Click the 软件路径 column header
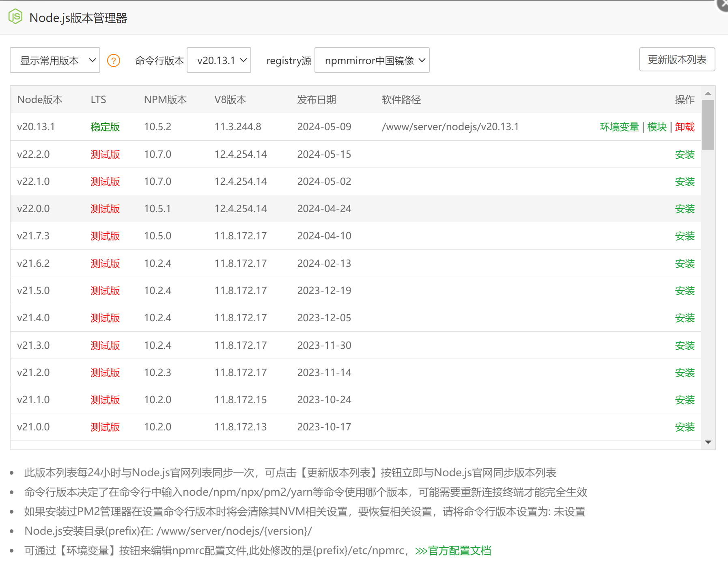The image size is (728, 574). pos(401,100)
